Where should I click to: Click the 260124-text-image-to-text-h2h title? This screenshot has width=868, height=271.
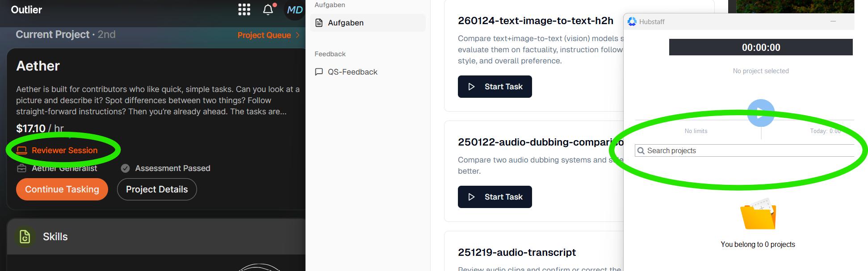point(535,21)
